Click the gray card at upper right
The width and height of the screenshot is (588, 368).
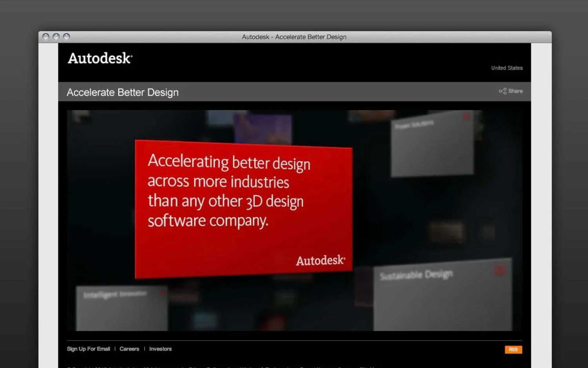pos(432,144)
